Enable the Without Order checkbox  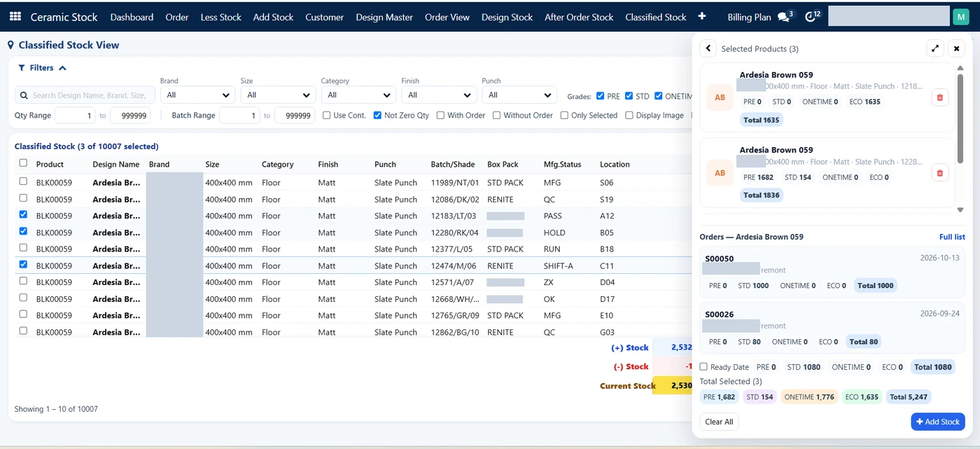click(x=496, y=115)
